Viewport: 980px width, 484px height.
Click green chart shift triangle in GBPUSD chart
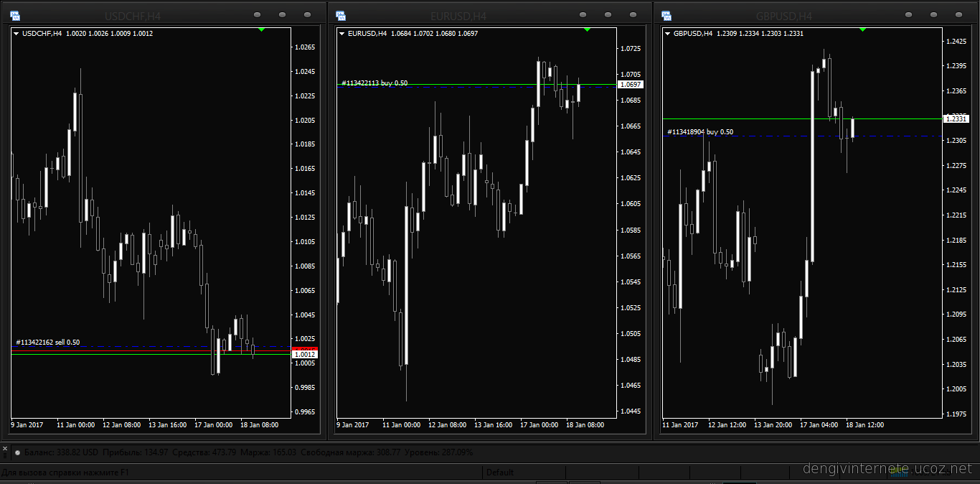(862, 29)
